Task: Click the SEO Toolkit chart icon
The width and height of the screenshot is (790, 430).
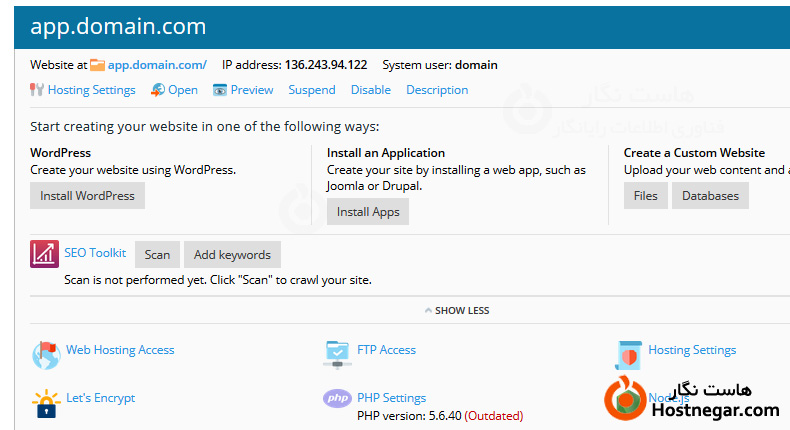Action: [x=46, y=254]
